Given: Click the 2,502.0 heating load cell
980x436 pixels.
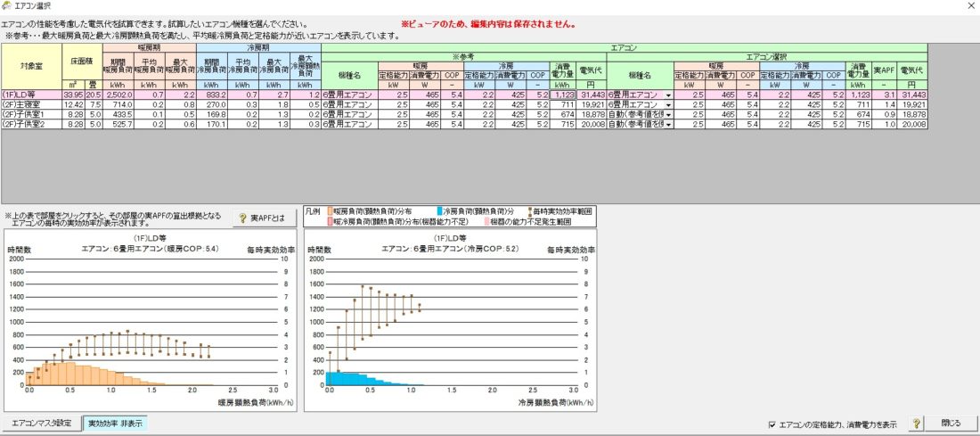Looking at the screenshot, I should pos(118,95).
